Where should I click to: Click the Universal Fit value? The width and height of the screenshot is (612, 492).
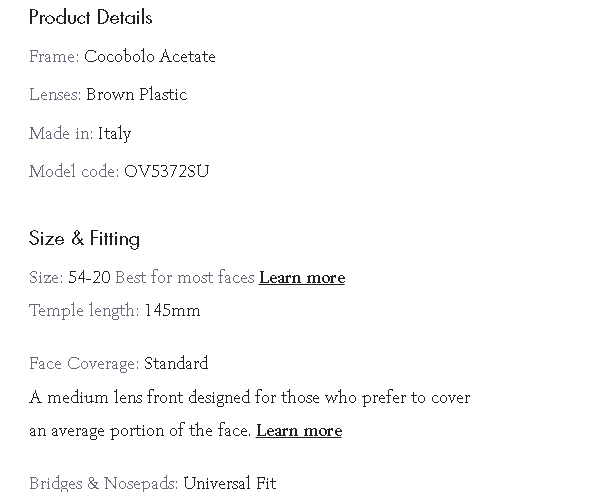coord(229,484)
